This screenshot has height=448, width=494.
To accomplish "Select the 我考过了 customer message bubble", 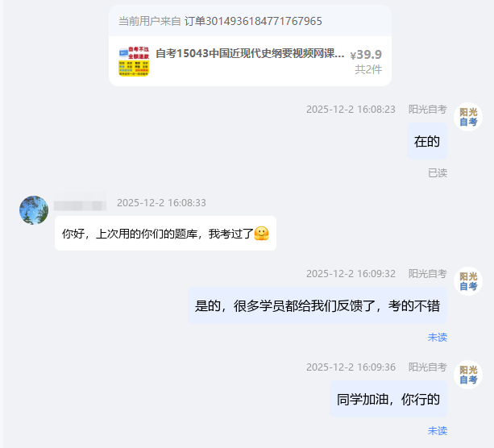I will click(165, 234).
